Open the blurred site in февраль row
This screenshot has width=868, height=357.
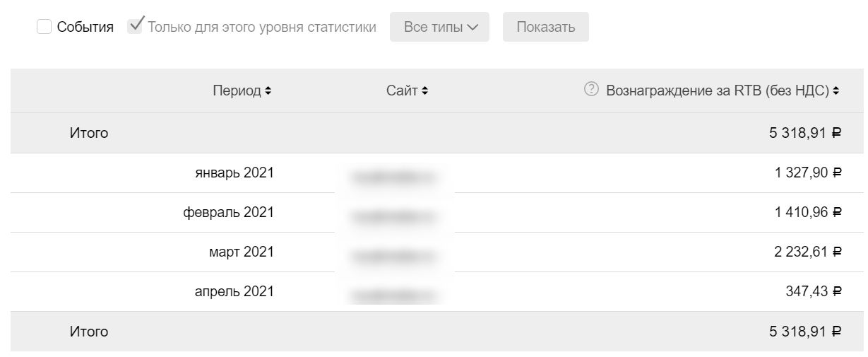394,213
